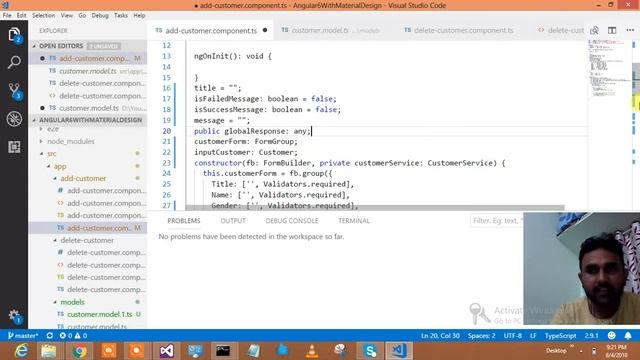Viewport: 640px width, 360px height.
Task: Click line 20 globalResponse declaration
Action: tap(252, 131)
